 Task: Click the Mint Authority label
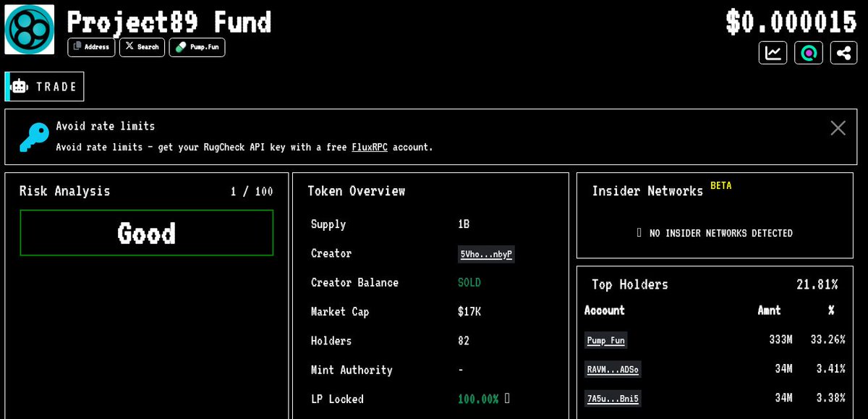352,370
